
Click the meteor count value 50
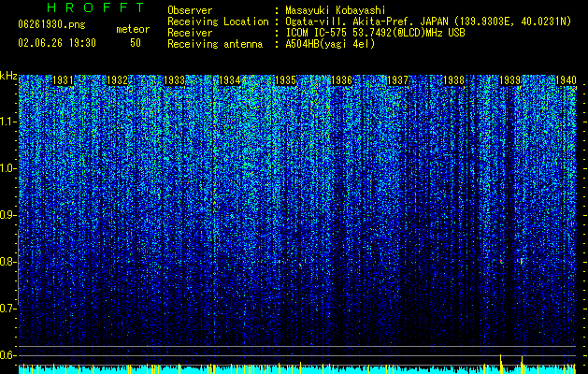point(136,43)
